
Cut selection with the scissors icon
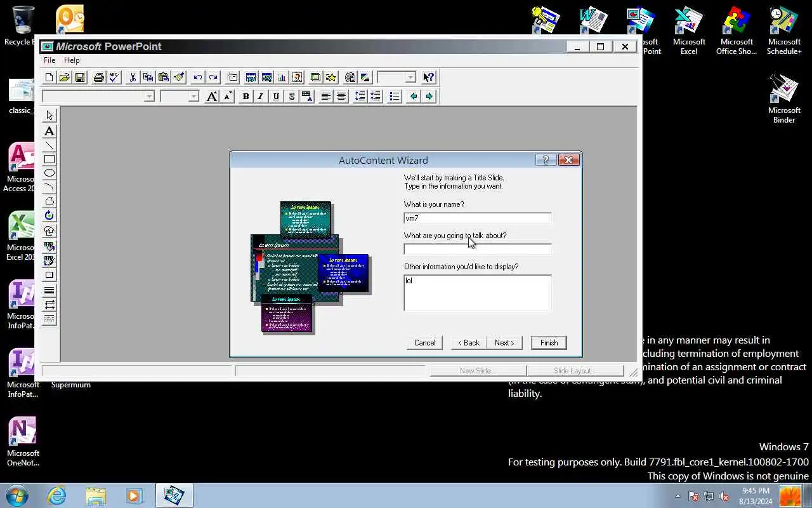click(x=133, y=77)
